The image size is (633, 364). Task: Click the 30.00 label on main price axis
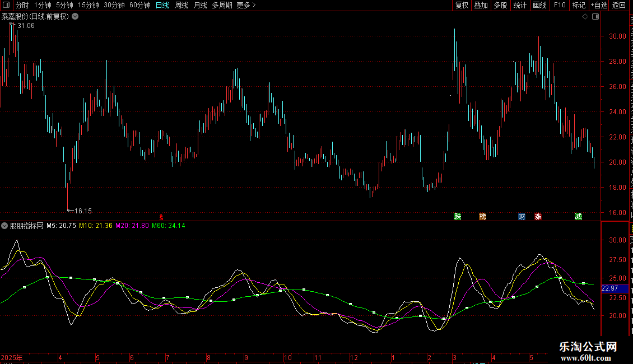click(x=617, y=36)
